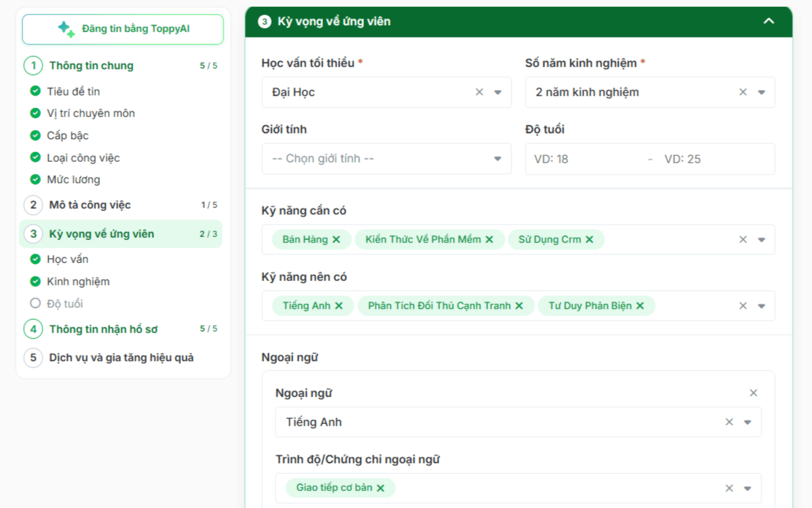Collapse the Kỳ vọng về ứng viên section
The image size is (812, 508).
(x=769, y=21)
